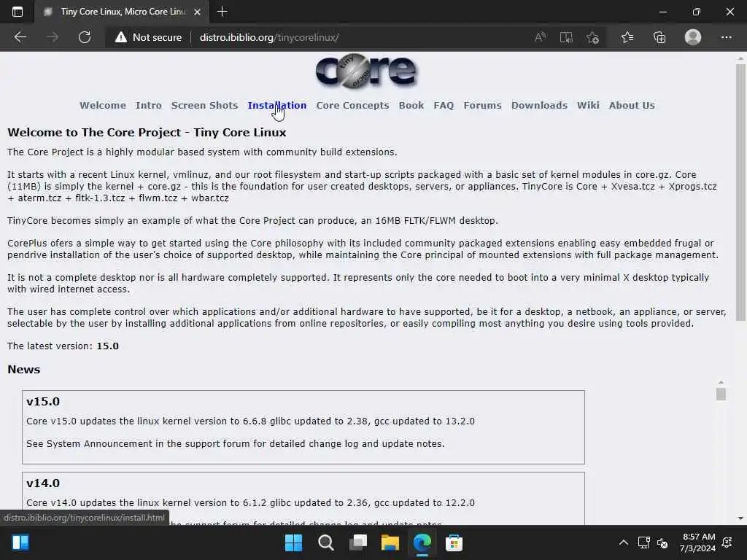This screenshot has height=560, width=747.
Task: Click the muted volume tray icon
Action: point(662,542)
